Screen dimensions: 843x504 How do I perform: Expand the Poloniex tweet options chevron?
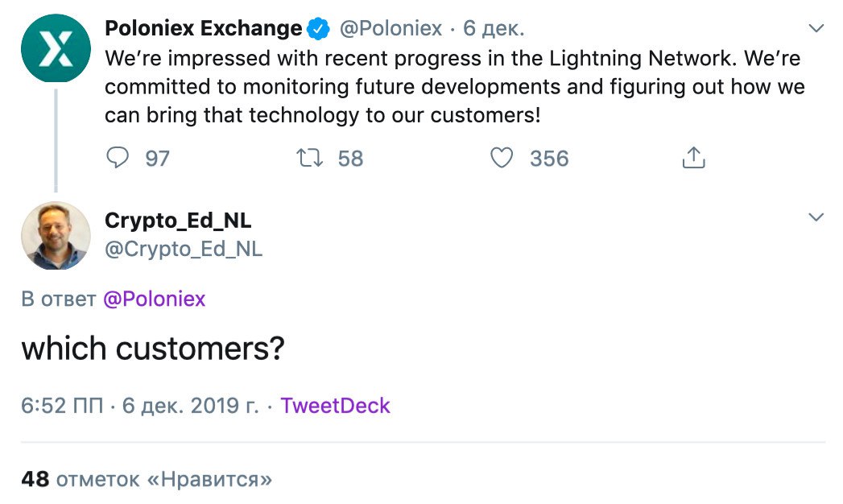pyautogui.click(x=816, y=28)
